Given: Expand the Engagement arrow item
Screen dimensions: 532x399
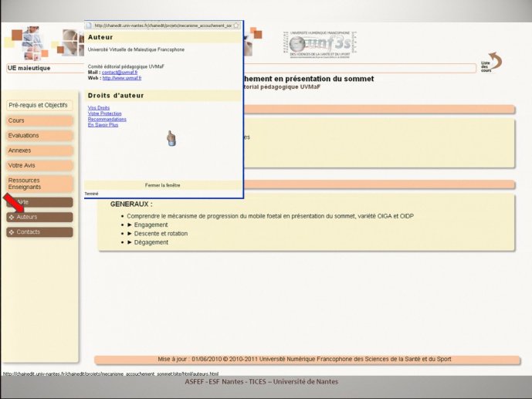Looking at the screenshot, I should pos(147,225).
